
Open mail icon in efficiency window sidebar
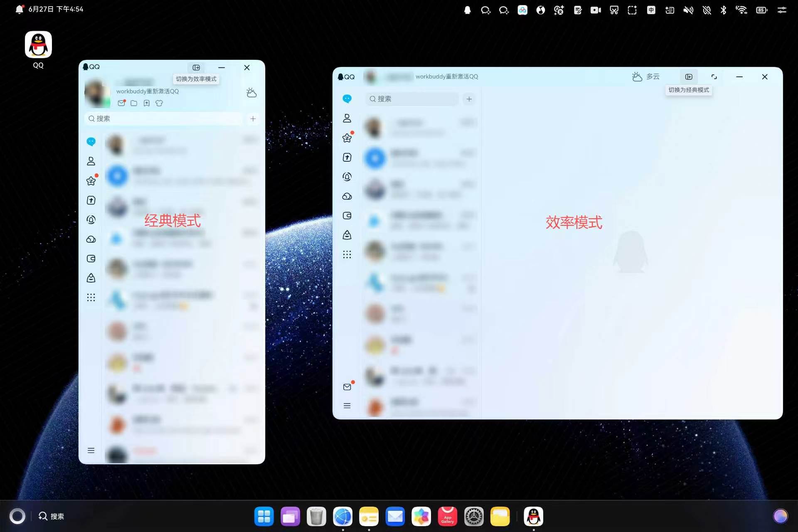tap(347, 387)
